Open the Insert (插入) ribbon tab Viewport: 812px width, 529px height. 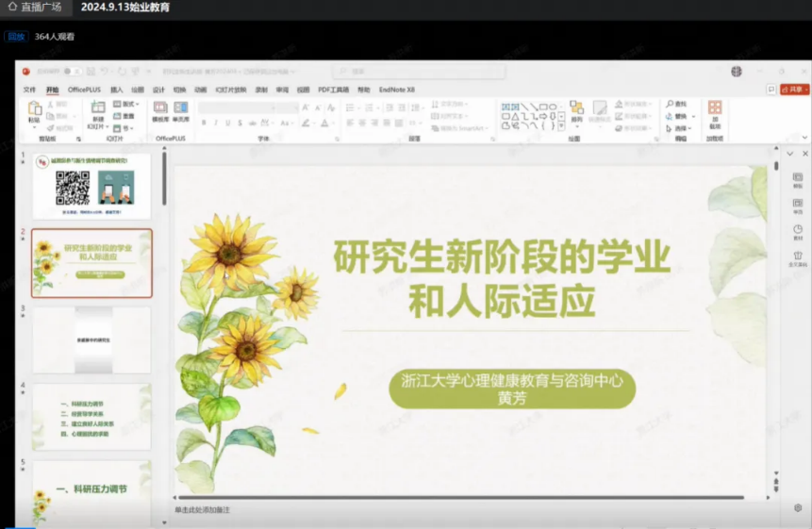tap(117, 90)
